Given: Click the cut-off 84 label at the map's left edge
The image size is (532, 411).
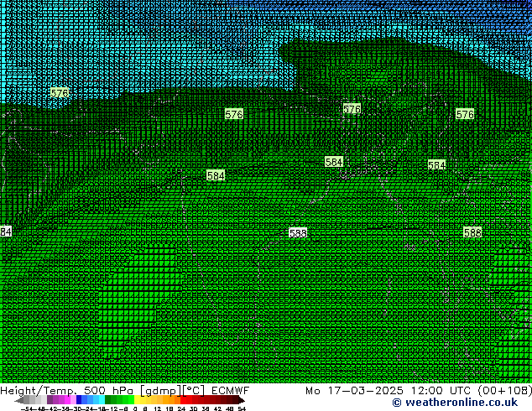Looking at the screenshot, I should pos(6,232).
